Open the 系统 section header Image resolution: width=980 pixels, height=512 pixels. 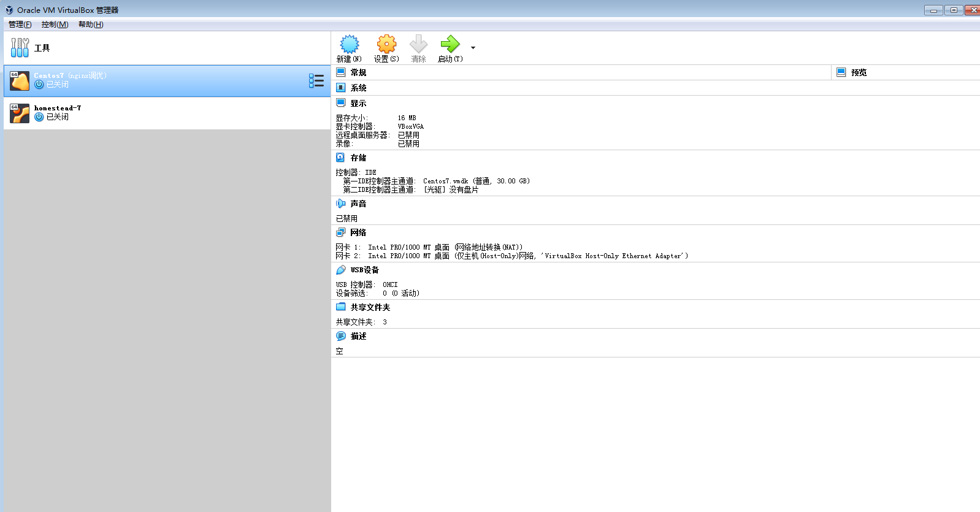point(358,88)
